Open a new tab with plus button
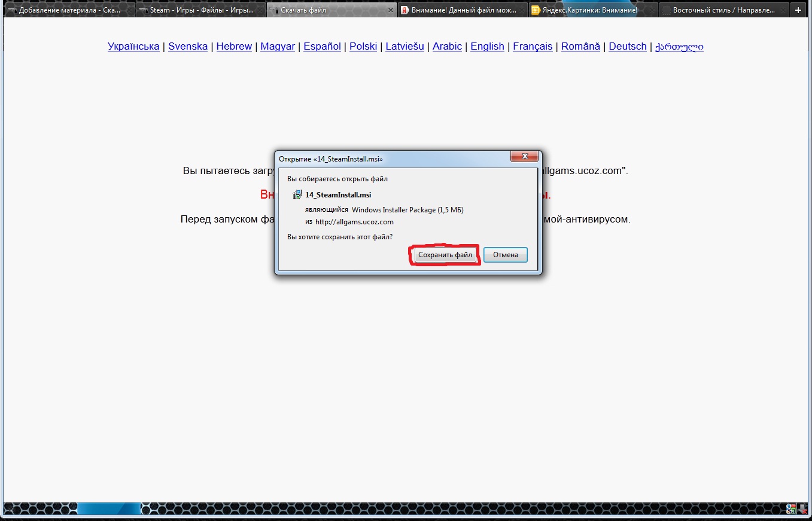Image resolution: width=812 pixels, height=521 pixels. point(798,10)
